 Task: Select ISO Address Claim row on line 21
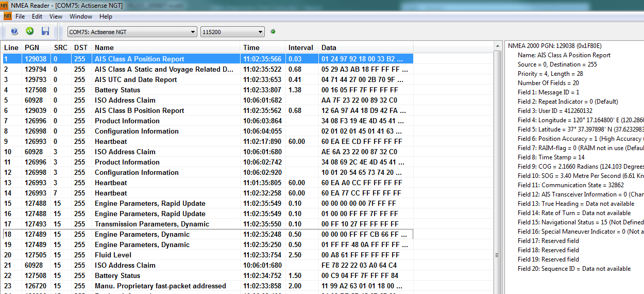[207, 265]
